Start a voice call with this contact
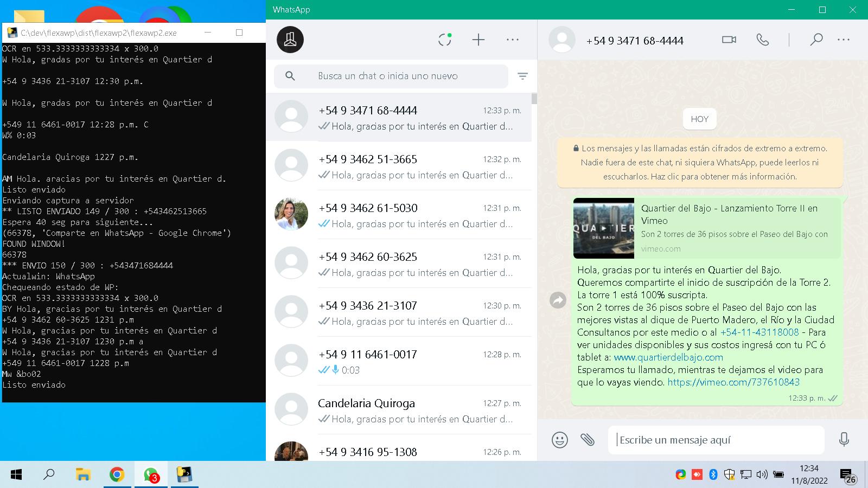 point(763,40)
